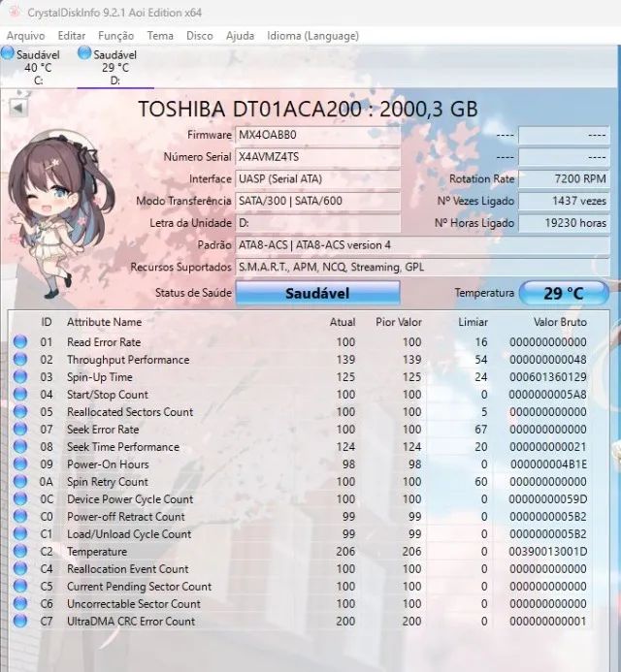The width and height of the screenshot is (621, 672).
Task: Click the Recursos Suportados field
Action: coord(422,267)
